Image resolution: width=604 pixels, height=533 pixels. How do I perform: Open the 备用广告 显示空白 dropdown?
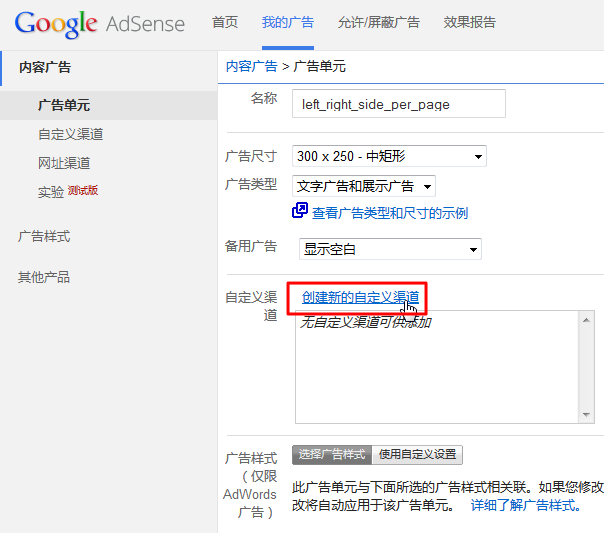pos(390,249)
